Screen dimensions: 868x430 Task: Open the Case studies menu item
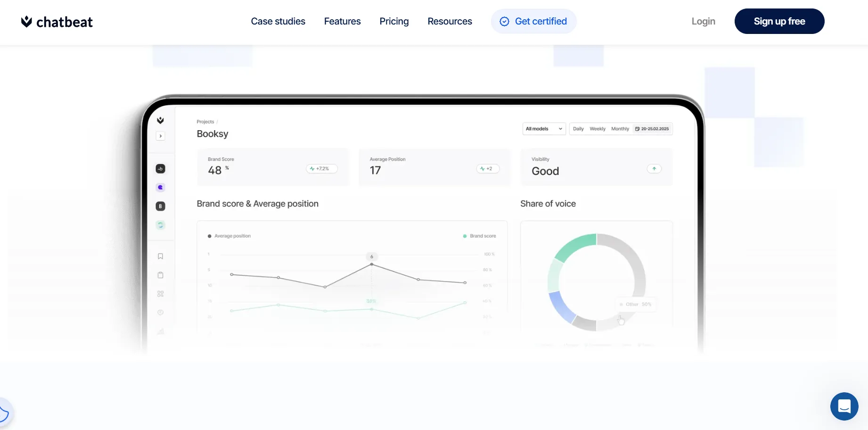[278, 21]
